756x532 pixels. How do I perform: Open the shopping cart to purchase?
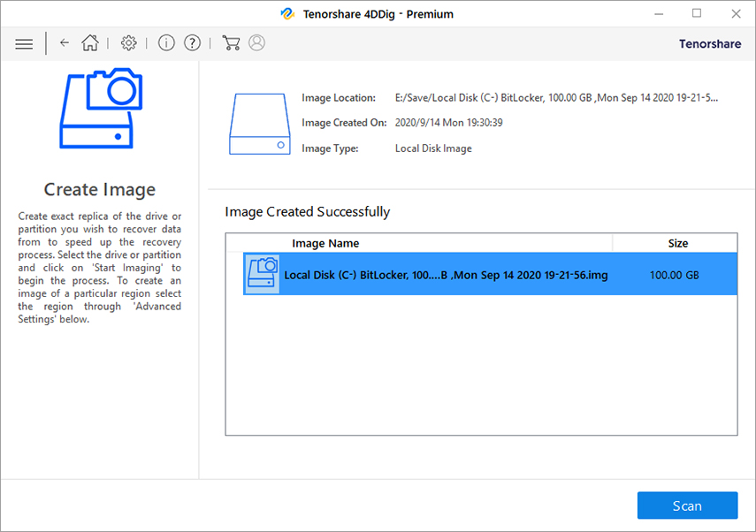click(x=231, y=43)
